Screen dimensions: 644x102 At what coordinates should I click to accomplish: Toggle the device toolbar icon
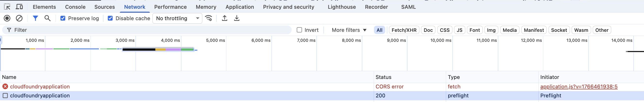tap(19, 7)
